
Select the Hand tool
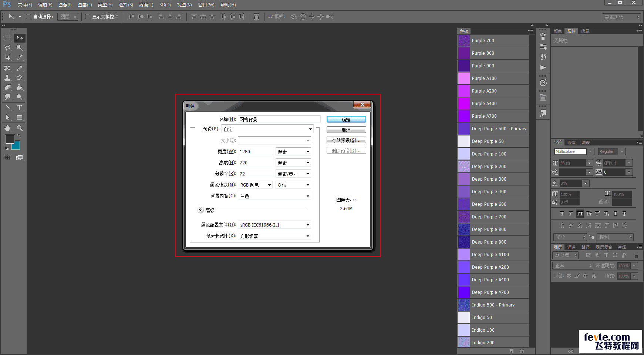tap(7, 128)
